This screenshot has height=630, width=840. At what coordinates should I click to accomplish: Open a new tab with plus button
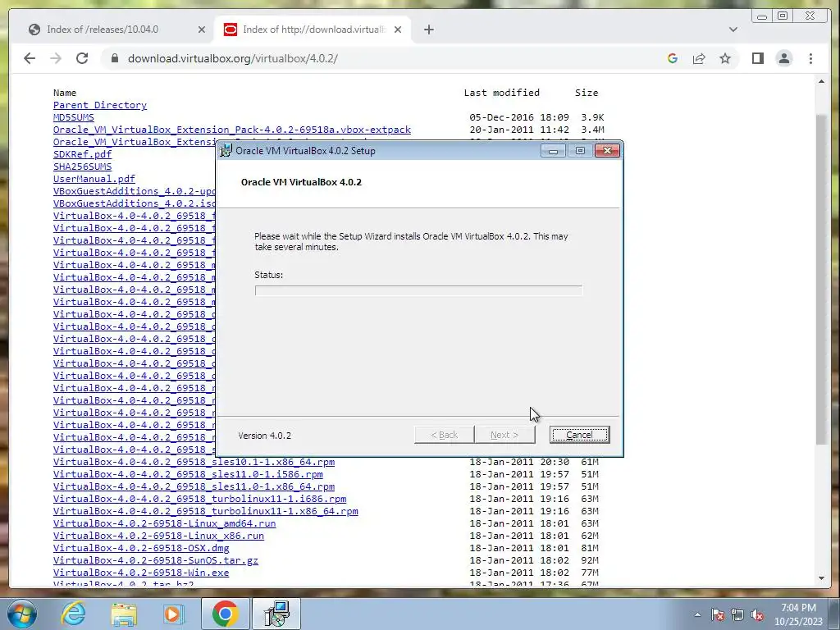[x=428, y=30]
